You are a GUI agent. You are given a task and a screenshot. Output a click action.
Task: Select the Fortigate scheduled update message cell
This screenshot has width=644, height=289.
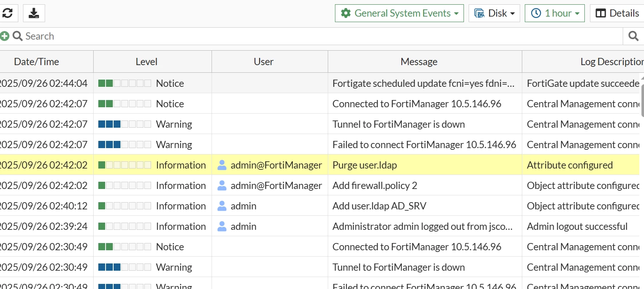[x=424, y=83]
